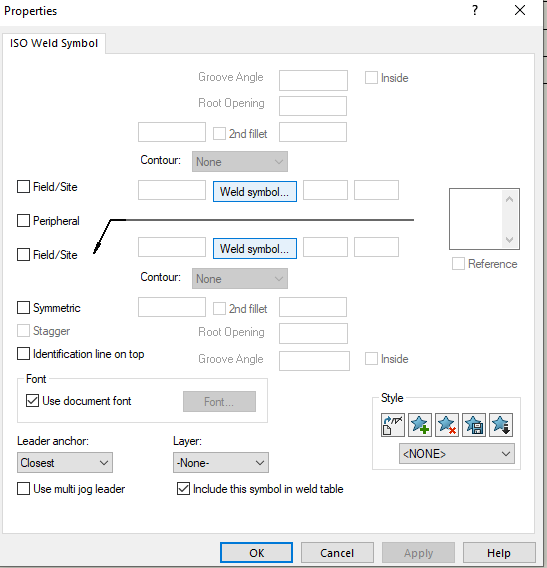Viewport: 547px width, 568px height.
Task: Uncheck Use document font
Action: coord(32,401)
